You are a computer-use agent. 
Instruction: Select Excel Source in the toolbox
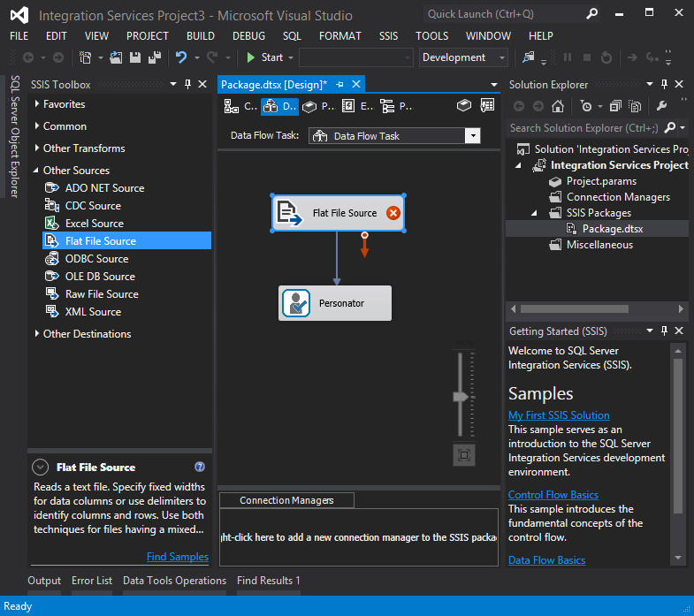(x=95, y=224)
